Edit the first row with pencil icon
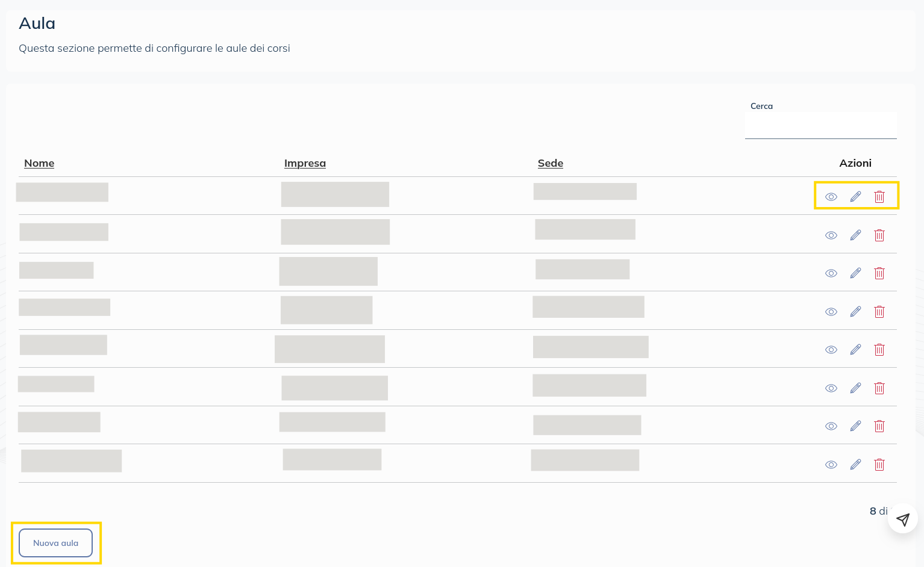The height and width of the screenshot is (567, 924). click(855, 197)
